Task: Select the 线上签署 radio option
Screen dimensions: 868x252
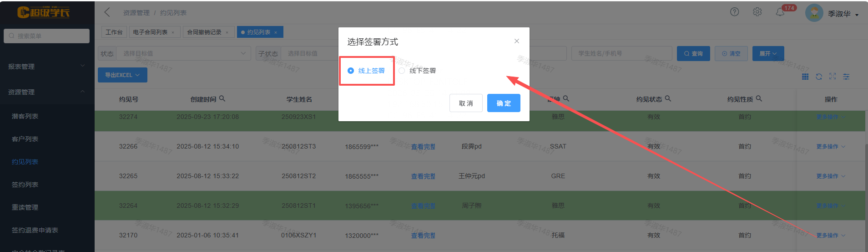Action: coord(366,71)
